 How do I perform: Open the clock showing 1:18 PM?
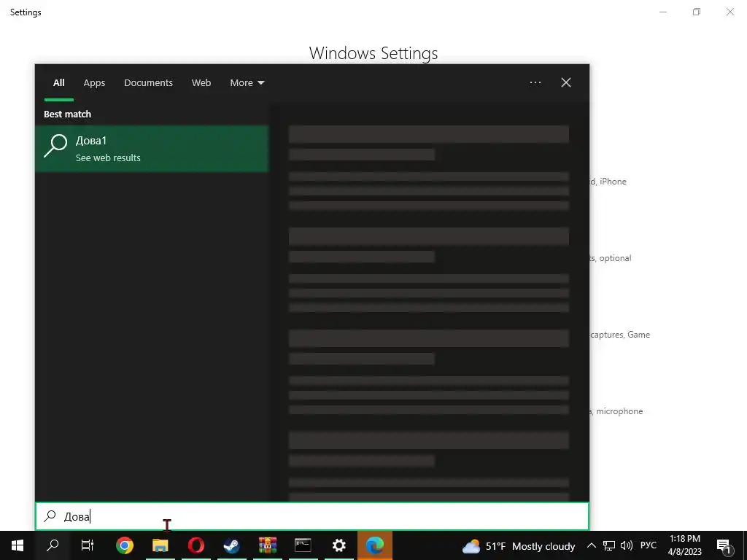[684, 545]
